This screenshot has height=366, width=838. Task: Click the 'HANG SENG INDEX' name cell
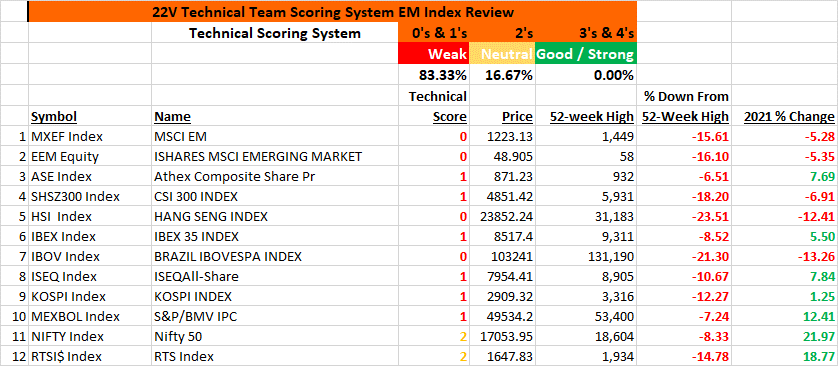tap(275, 216)
